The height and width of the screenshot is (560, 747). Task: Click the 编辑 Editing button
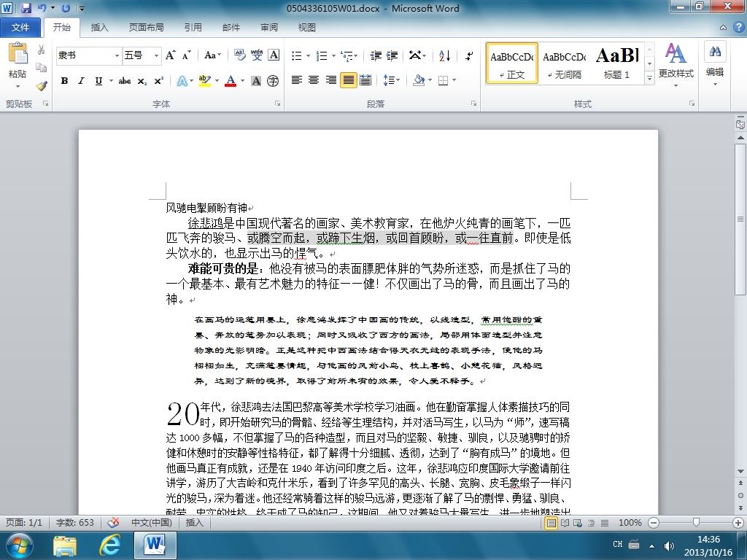pyautogui.click(x=715, y=64)
